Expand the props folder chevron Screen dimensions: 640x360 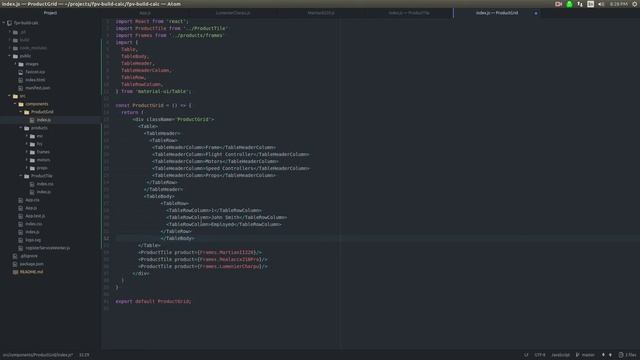coord(27,168)
